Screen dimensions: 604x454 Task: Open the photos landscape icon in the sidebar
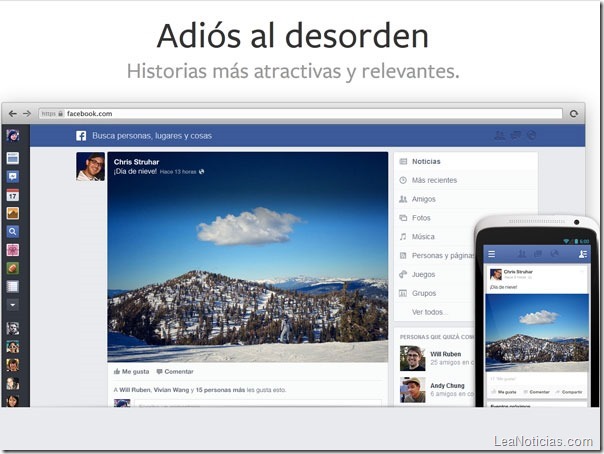[13, 213]
